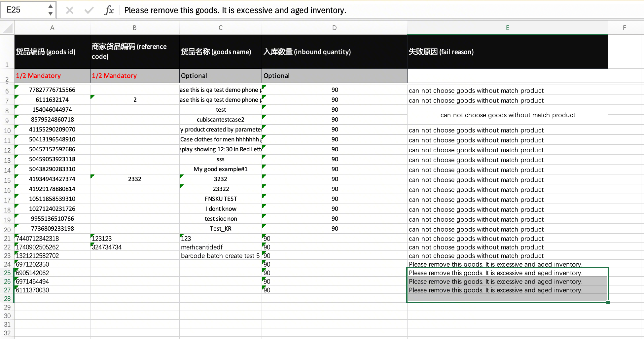The width and height of the screenshot is (644, 339).
Task: Select the reference code cell 324734734
Action: click(135, 247)
